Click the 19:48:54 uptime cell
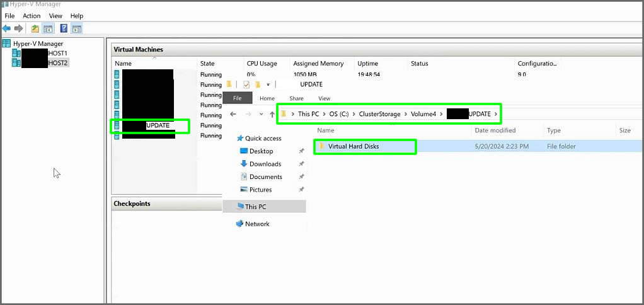Screen dimensions: 644x305 pyautogui.click(x=369, y=75)
